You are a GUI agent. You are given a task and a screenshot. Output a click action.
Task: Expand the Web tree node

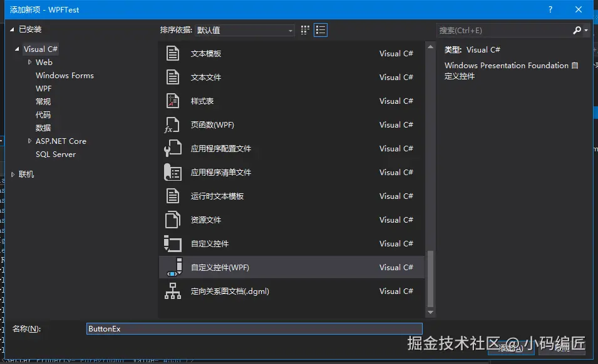[x=29, y=62]
